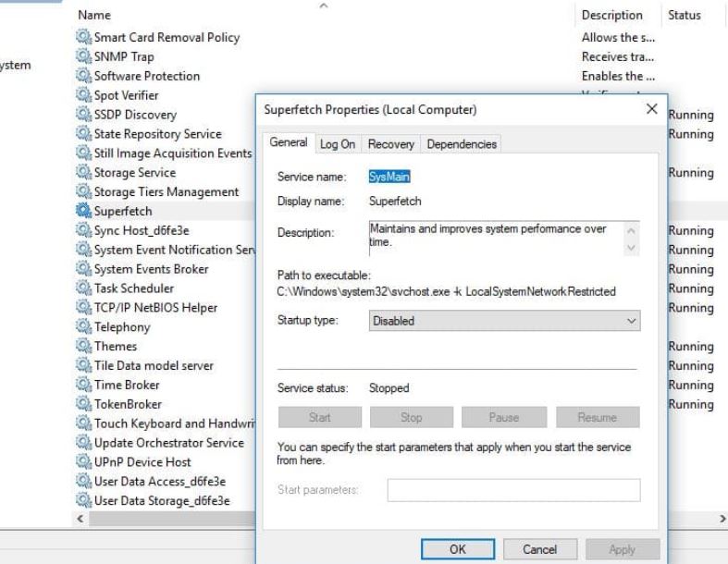Viewport: 728px width, 564px height.
Task: Open the Recovery tab
Action: click(391, 144)
